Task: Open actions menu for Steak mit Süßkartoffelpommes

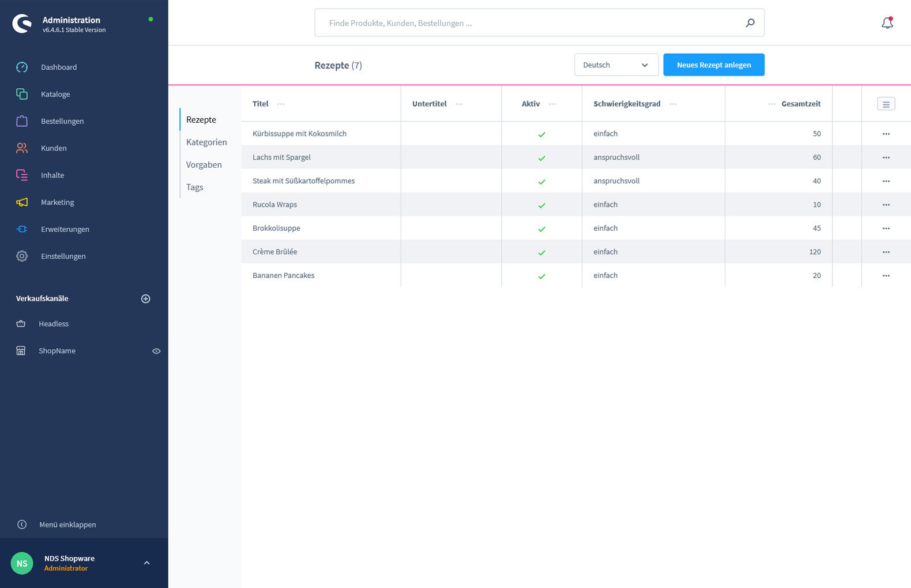Action: (x=886, y=181)
